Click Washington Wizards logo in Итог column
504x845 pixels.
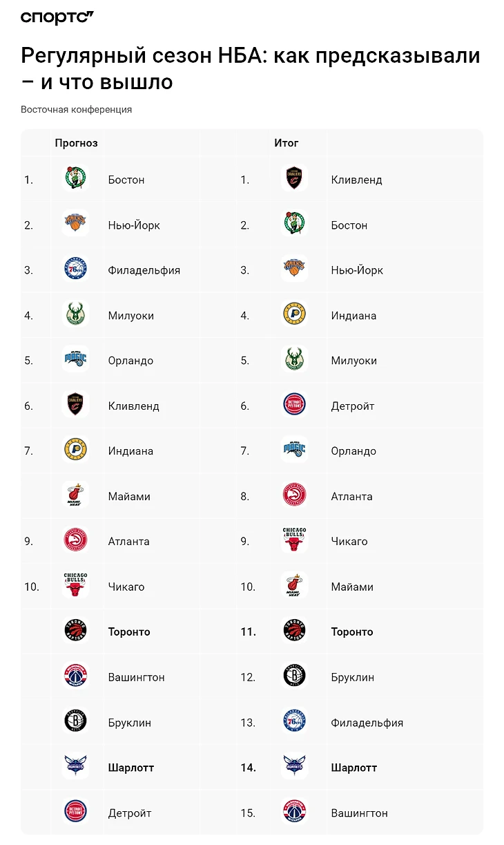294,813
